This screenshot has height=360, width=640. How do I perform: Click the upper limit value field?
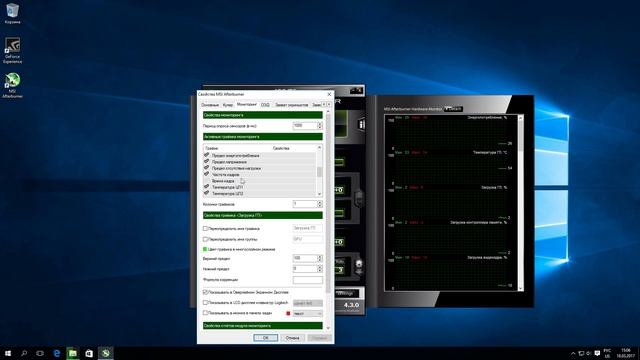(x=305, y=258)
